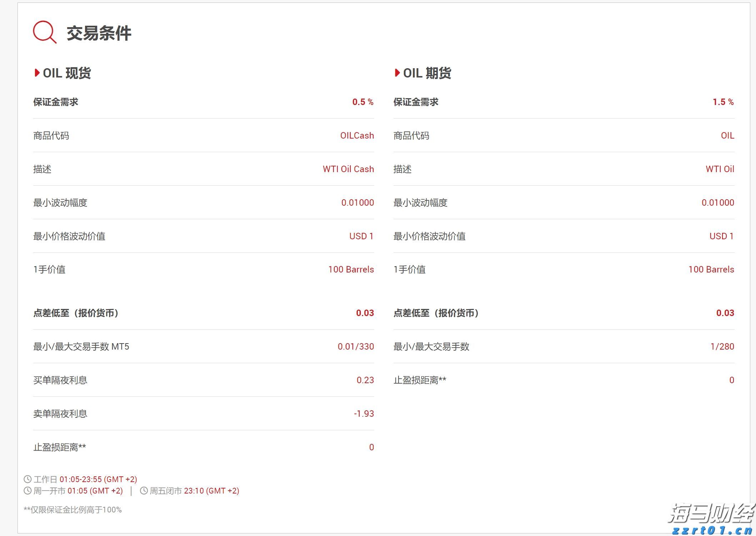Click the red arrow bullet in section header
The height and width of the screenshot is (536, 756).
(37, 73)
